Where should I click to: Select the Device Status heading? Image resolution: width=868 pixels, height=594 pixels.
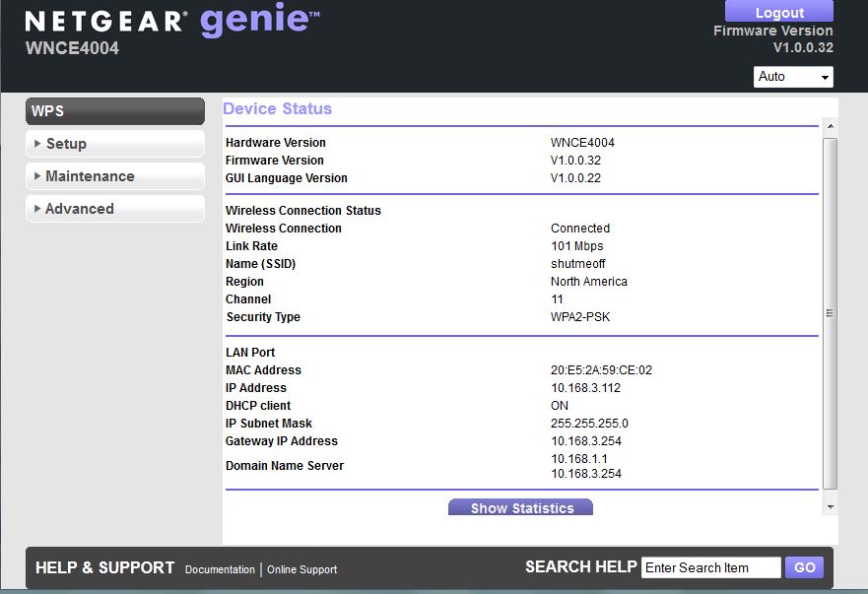click(277, 108)
